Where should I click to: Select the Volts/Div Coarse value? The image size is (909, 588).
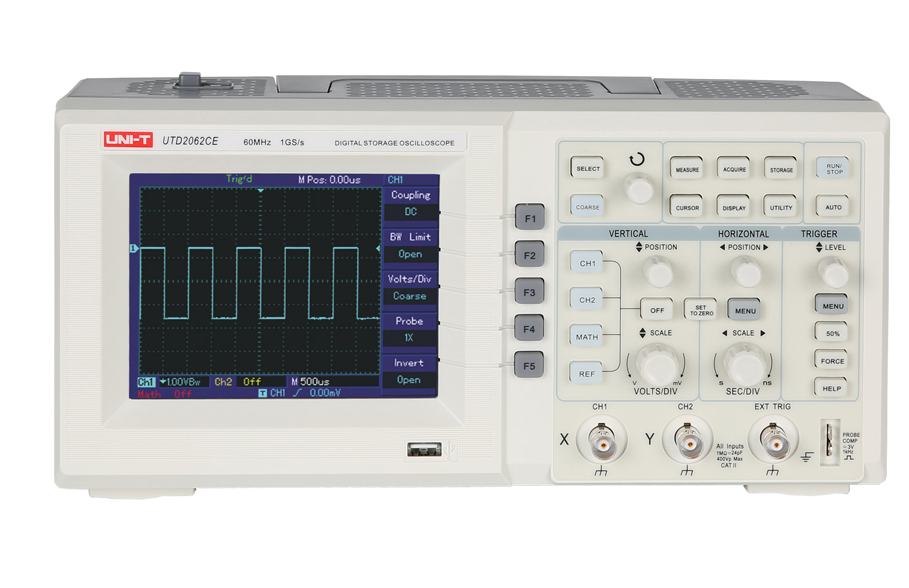[410, 296]
